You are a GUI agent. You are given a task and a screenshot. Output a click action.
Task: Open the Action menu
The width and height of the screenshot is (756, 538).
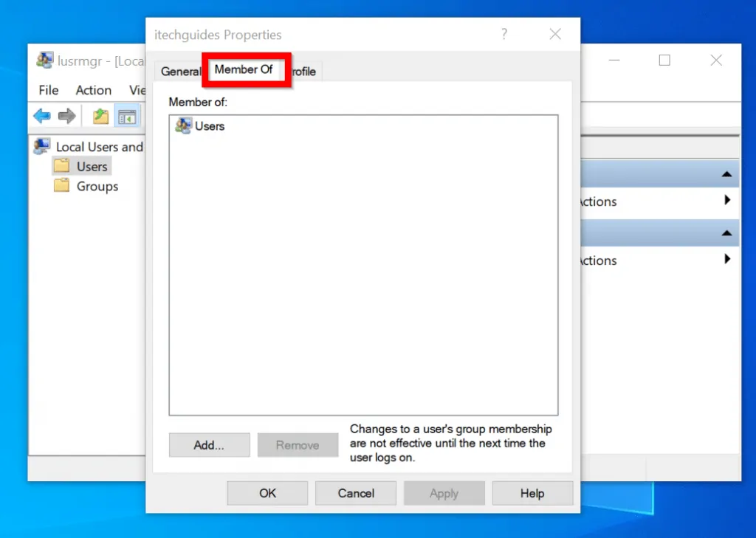(94, 90)
